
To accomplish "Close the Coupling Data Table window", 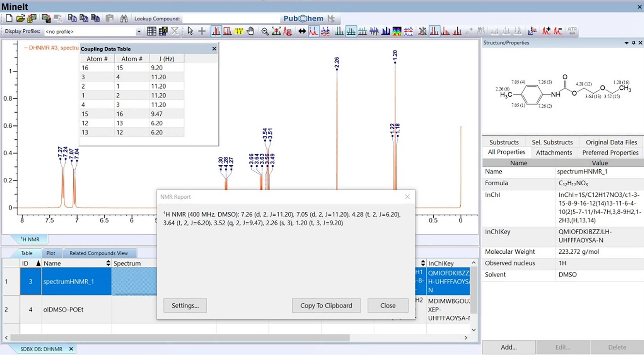I will 214,49.
